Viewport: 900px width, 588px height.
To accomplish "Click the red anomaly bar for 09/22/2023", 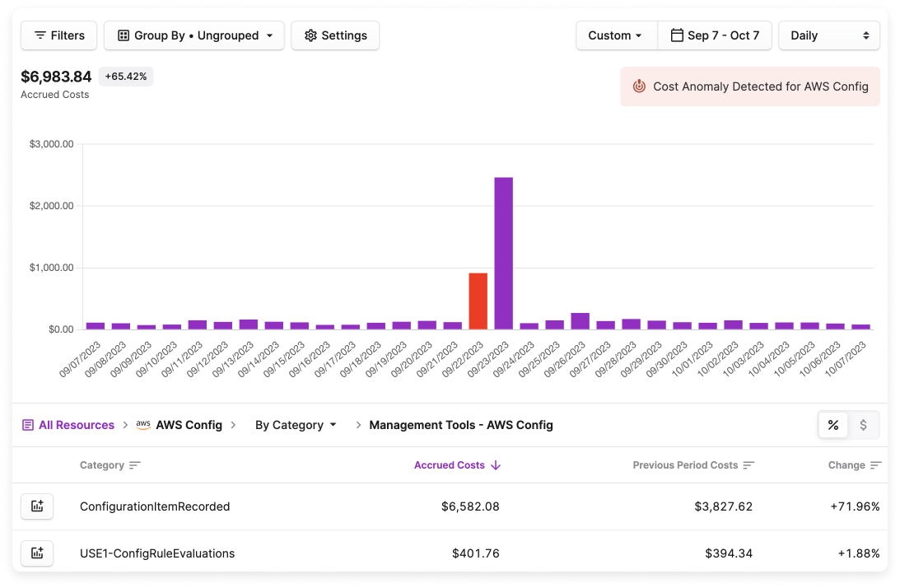I will coord(478,301).
